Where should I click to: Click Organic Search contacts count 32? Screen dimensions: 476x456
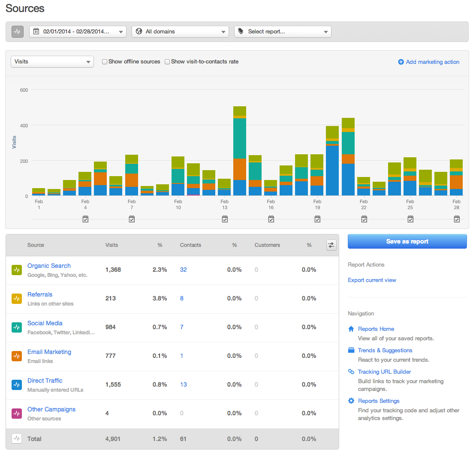click(184, 270)
